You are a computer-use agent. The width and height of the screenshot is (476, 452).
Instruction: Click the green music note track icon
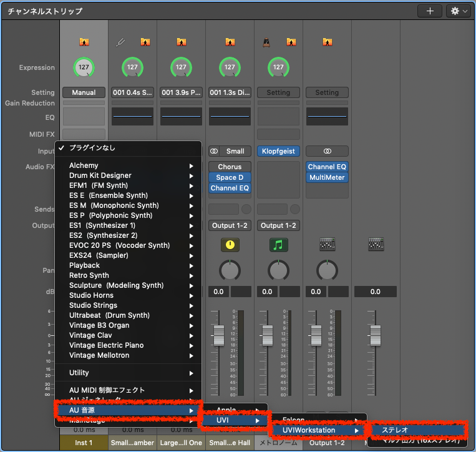click(278, 245)
